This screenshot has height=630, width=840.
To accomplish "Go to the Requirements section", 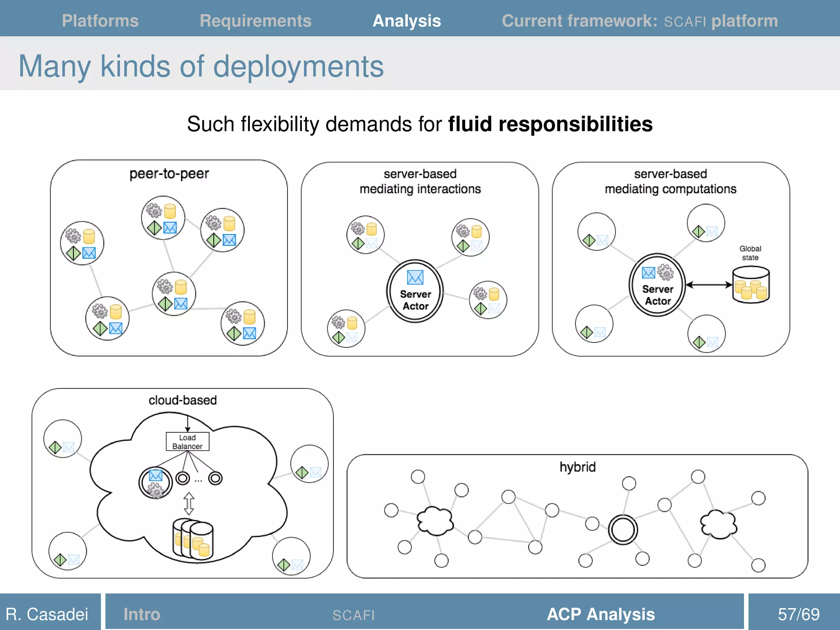I will coord(256,21).
